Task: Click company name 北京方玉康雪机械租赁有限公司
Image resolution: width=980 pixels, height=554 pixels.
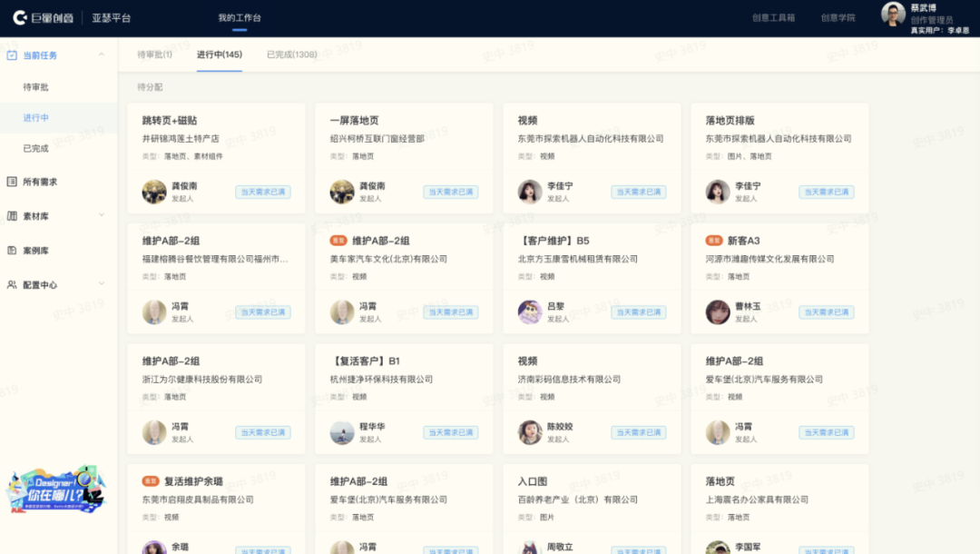Action: 577,258
